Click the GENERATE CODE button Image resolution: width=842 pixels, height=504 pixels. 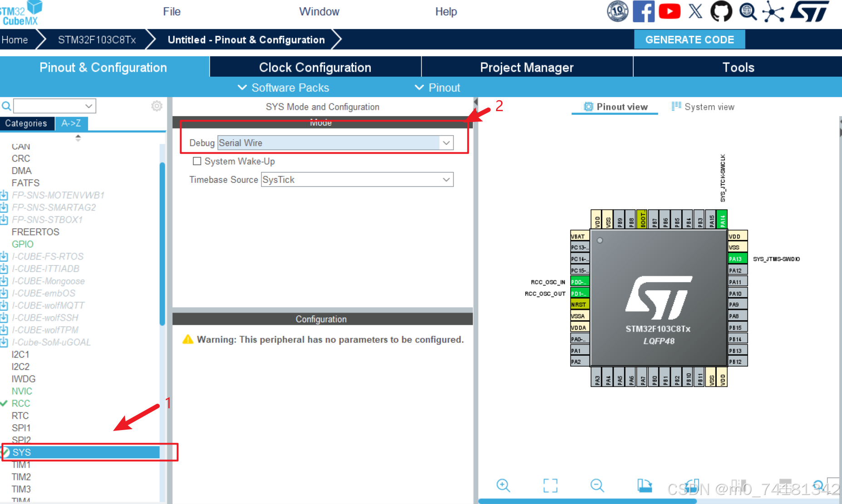(x=689, y=39)
